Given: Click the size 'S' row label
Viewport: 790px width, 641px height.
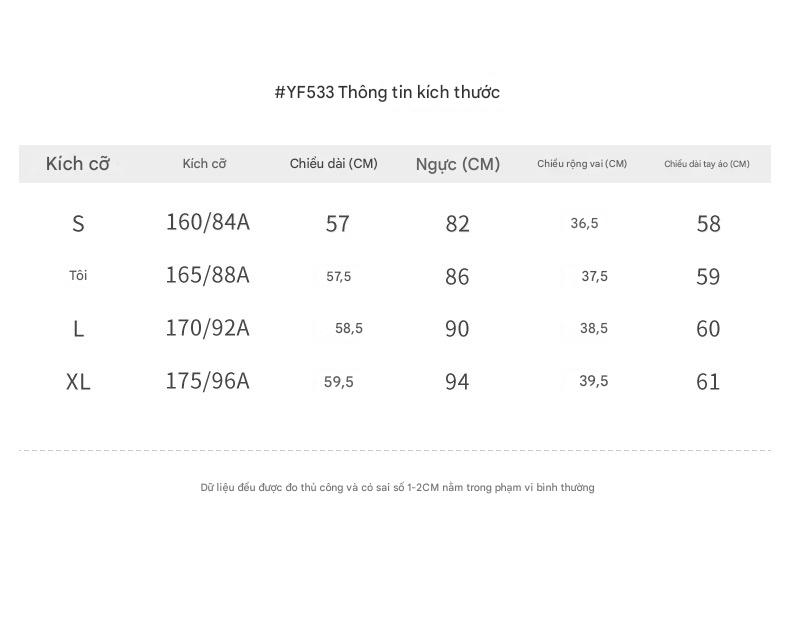Looking at the screenshot, I should pyautogui.click(x=78, y=224).
